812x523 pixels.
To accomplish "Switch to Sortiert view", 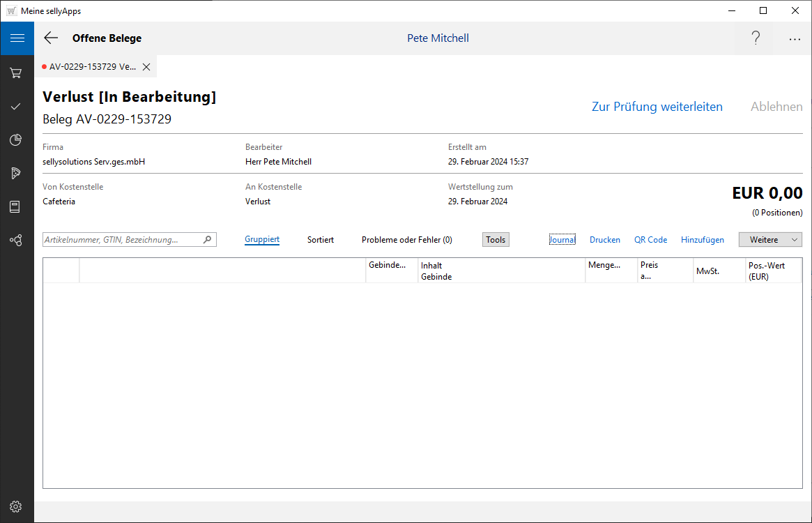I will [x=321, y=240].
